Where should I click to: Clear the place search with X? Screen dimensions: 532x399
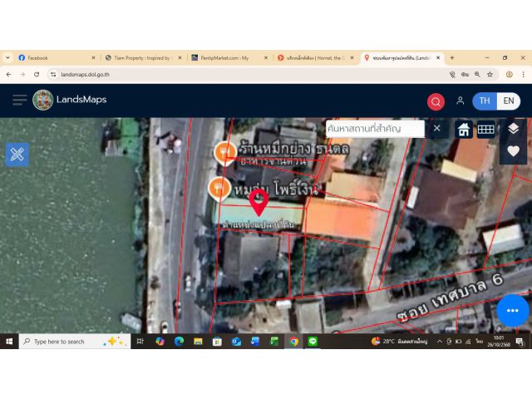436,128
